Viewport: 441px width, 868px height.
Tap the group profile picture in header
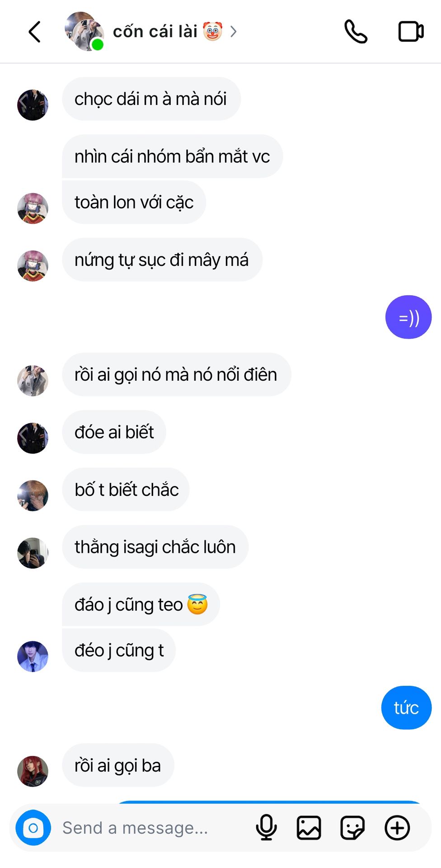click(x=84, y=31)
